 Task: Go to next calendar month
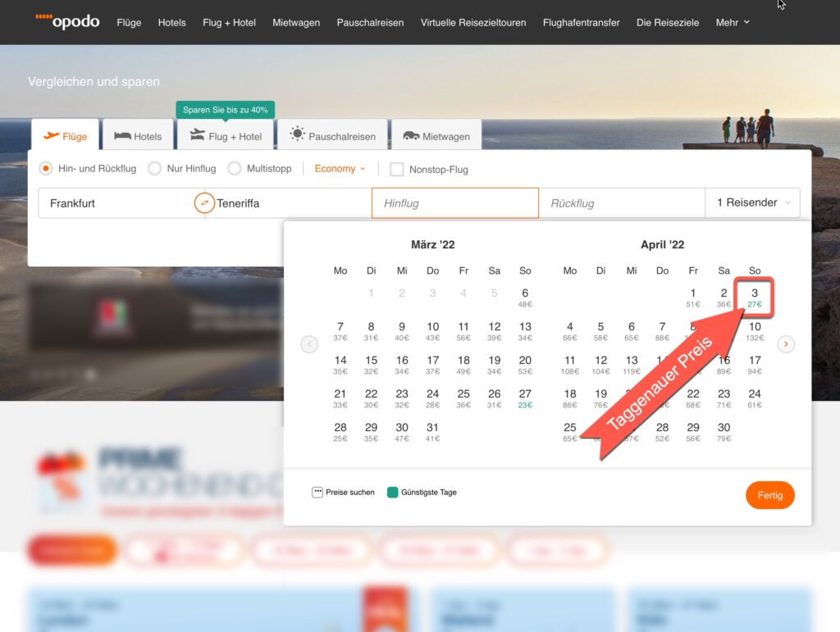[786, 344]
